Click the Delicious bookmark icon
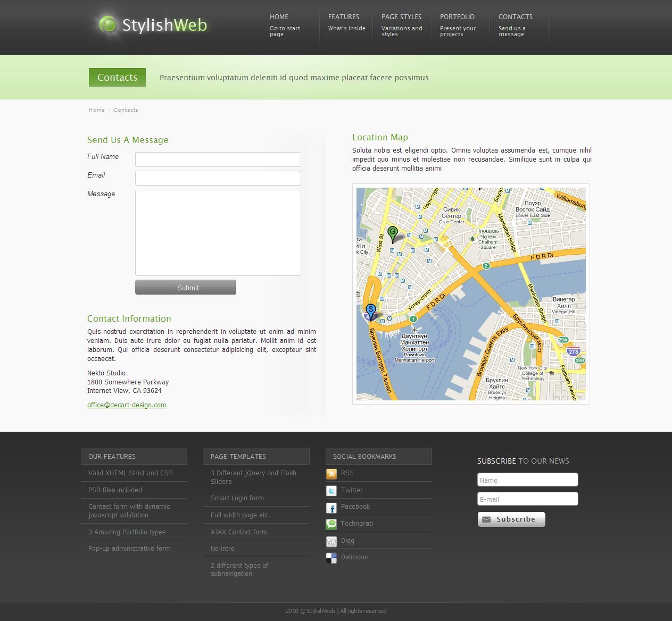672x621 pixels. pyautogui.click(x=332, y=557)
